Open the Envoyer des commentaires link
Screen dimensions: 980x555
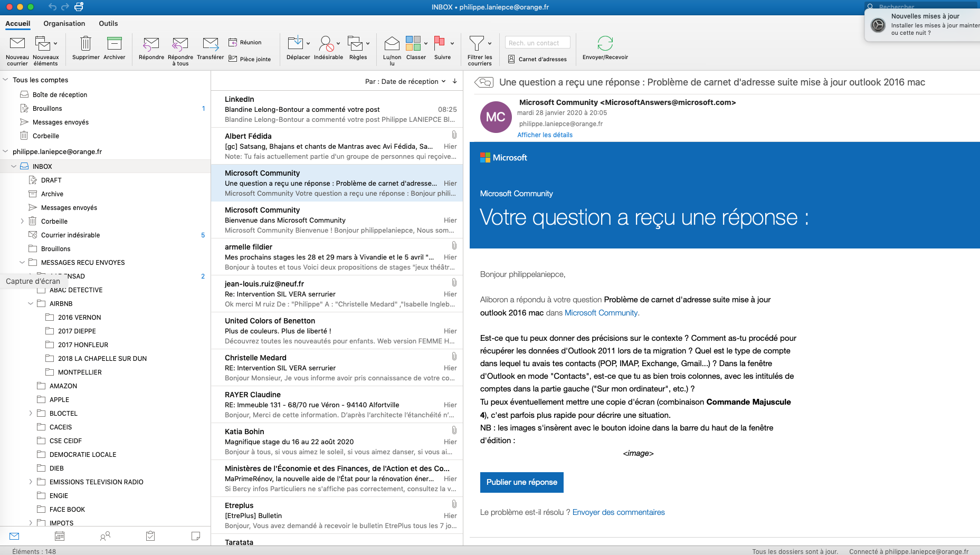click(619, 512)
